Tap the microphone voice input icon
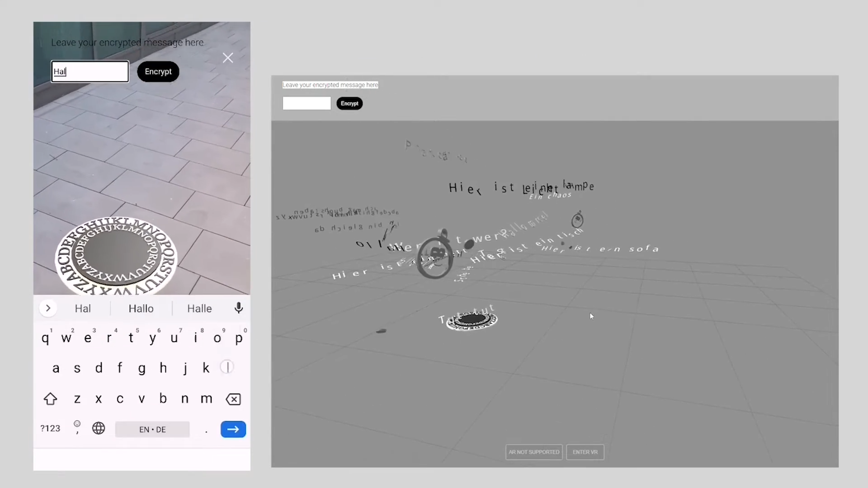868x488 pixels. (x=239, y=308)
